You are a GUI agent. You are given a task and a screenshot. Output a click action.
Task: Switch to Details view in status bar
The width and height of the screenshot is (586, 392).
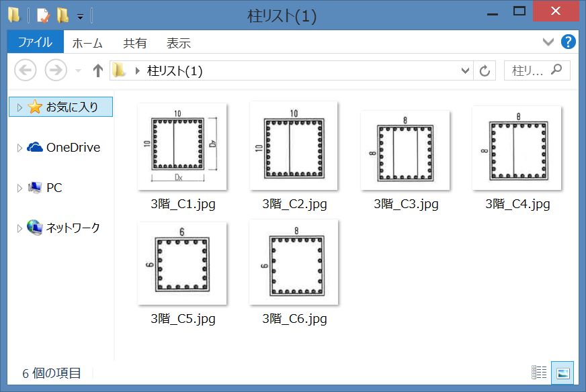[x=539, y=373]
